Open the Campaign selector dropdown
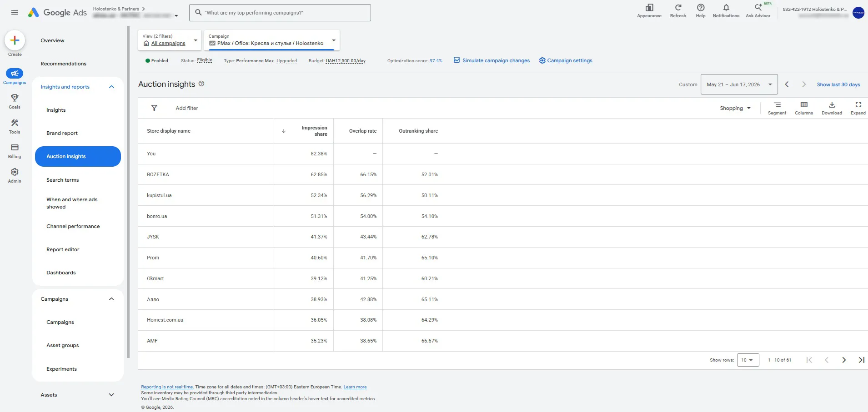Image resolution: width=868 pixels, height=412 pixels. point(272,40)
